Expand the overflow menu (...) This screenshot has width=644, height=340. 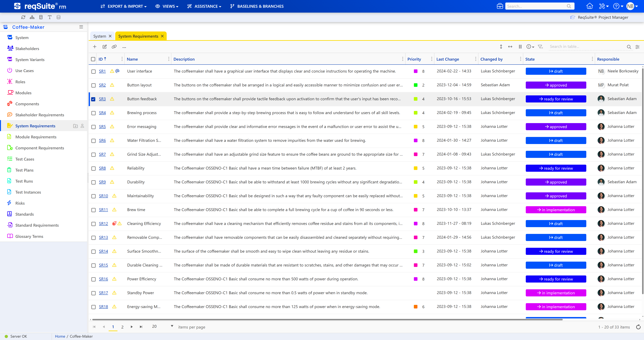coord(125,46)
